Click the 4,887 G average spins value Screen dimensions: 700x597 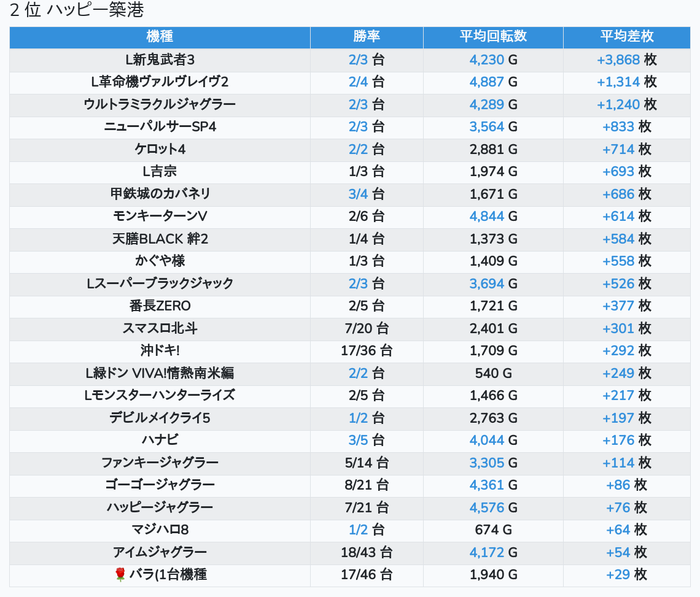493,82
